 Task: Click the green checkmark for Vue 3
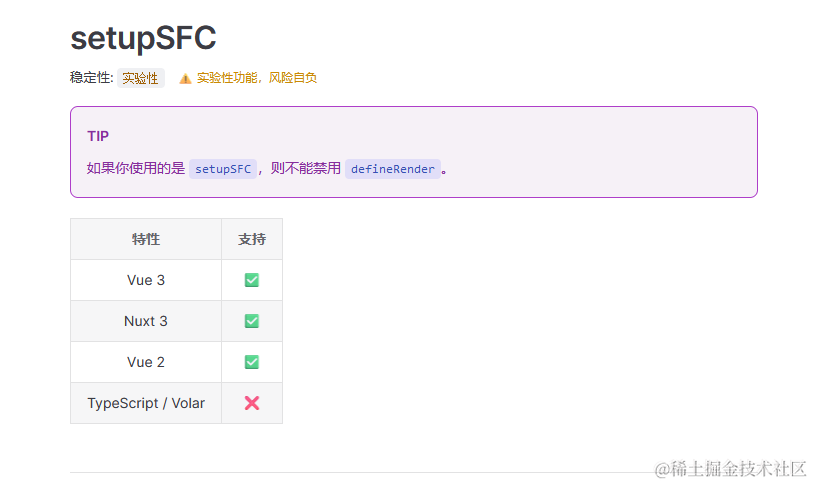tap(251, 280)
